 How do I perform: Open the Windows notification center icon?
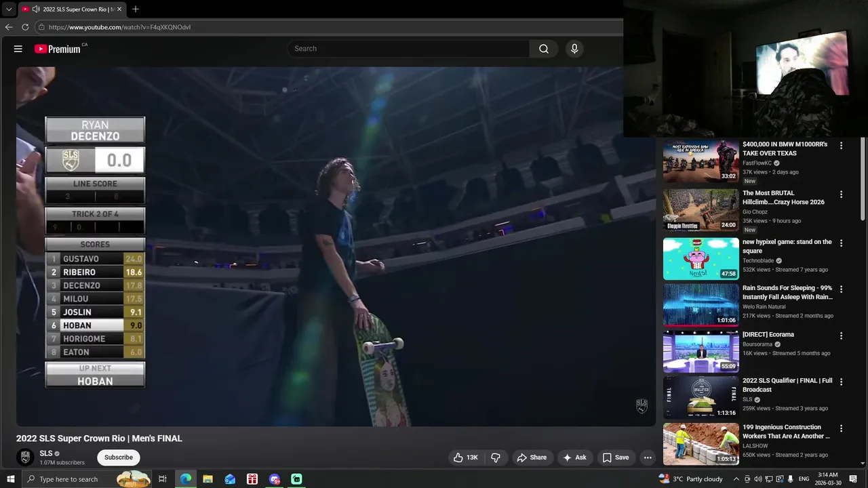(854, 479)
